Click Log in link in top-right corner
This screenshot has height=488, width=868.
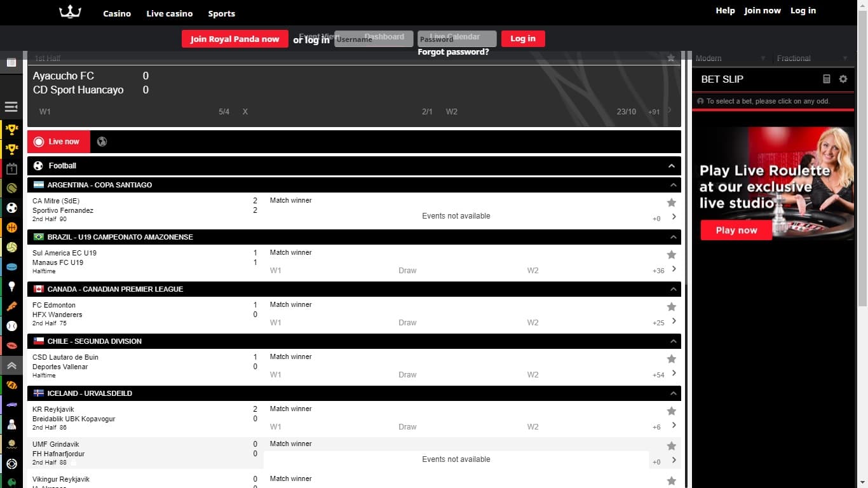click(x=803, y=10)
